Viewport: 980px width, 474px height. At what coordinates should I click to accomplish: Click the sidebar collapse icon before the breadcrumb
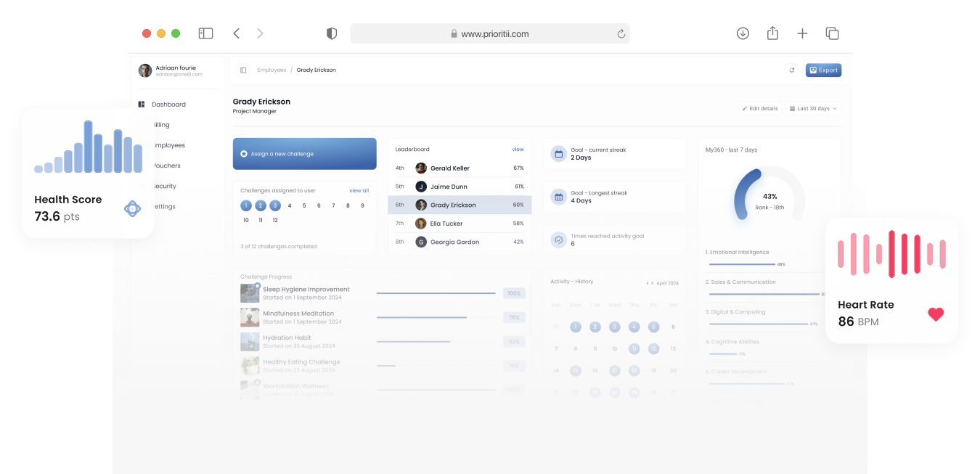[242, 70]
